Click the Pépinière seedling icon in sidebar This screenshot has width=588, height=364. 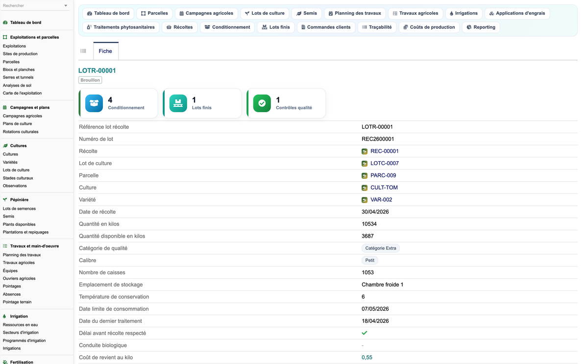(5, 200)
